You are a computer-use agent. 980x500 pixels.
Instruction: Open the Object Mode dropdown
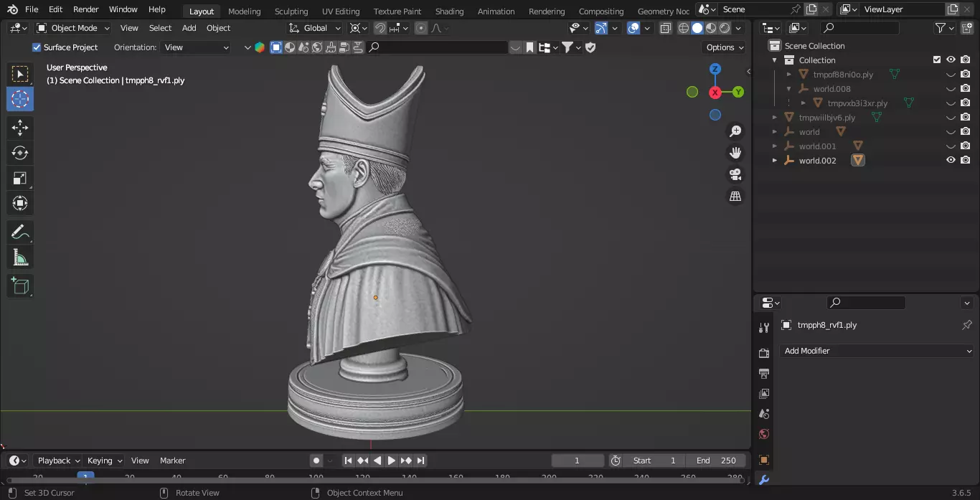pos(73,28)
